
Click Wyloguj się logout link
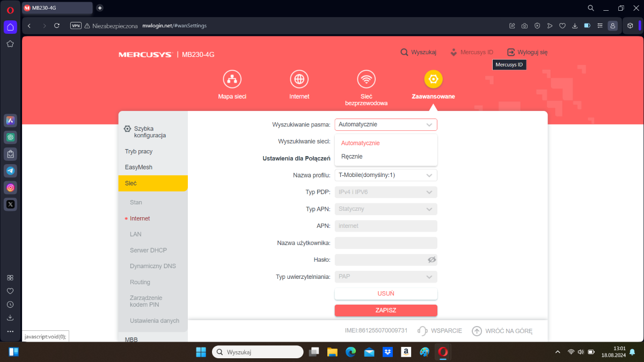point(527,53)
